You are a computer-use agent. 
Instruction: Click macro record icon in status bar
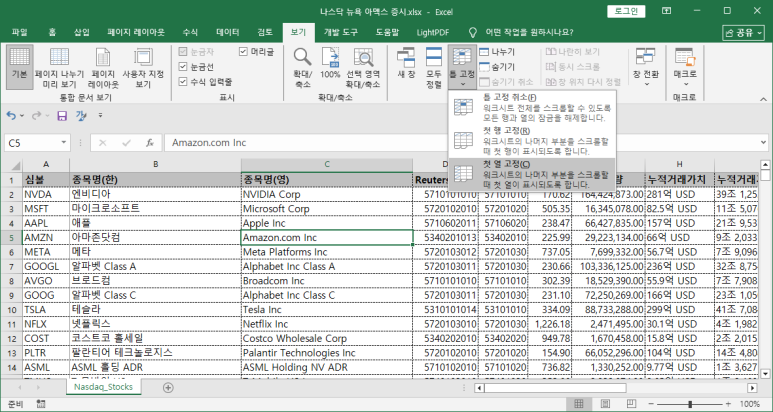(41, 404)
